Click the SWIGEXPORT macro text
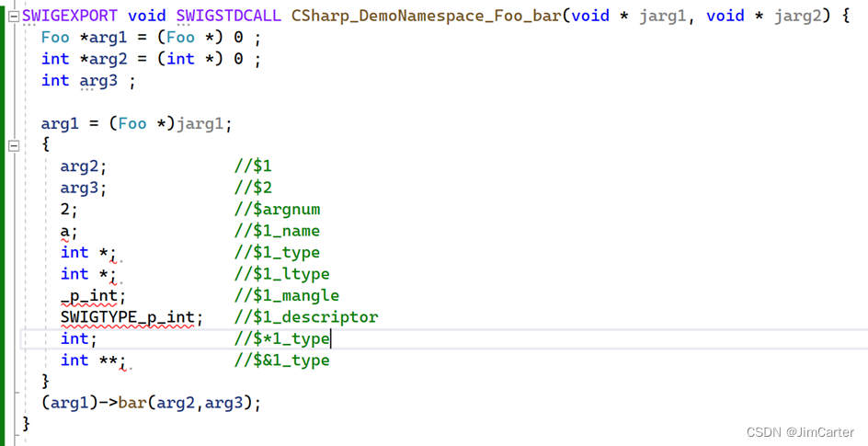868x446 pixels. [70, 16]
